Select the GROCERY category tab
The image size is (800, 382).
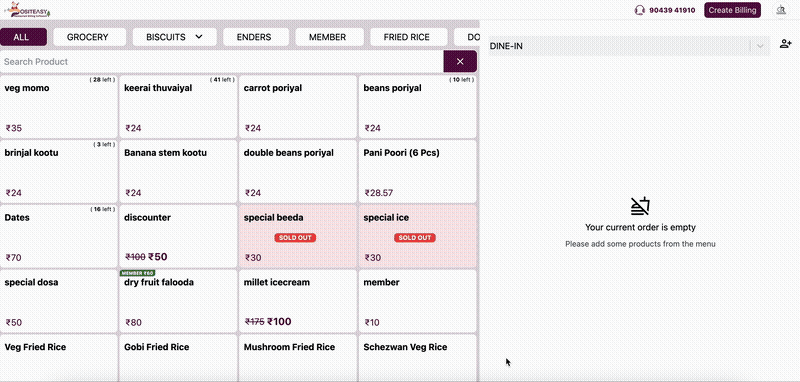[90, 37]
